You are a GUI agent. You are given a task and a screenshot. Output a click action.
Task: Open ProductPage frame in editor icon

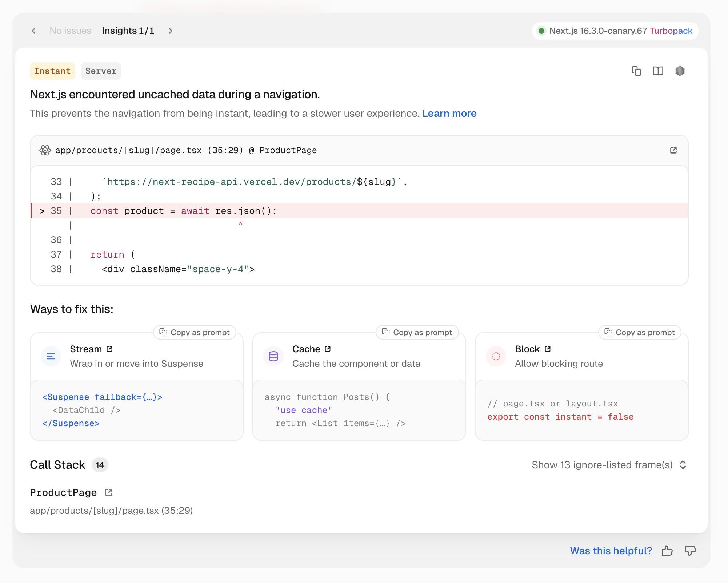pos(109,492)
